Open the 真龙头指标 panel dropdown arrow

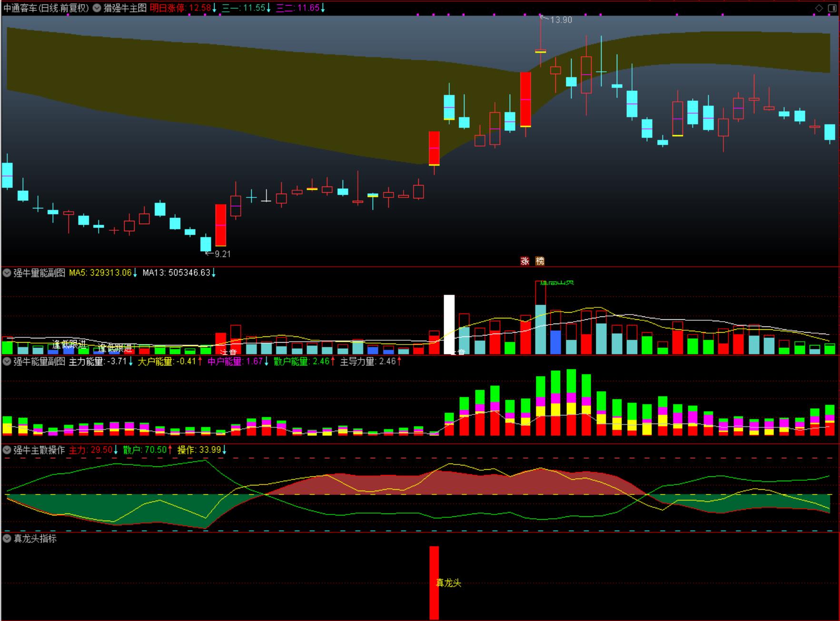point(7,538)
